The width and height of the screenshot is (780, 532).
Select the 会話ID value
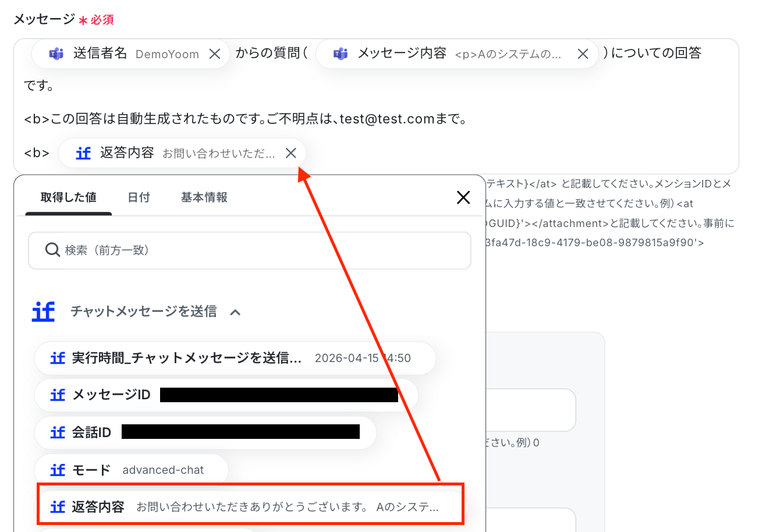[205, 432]
